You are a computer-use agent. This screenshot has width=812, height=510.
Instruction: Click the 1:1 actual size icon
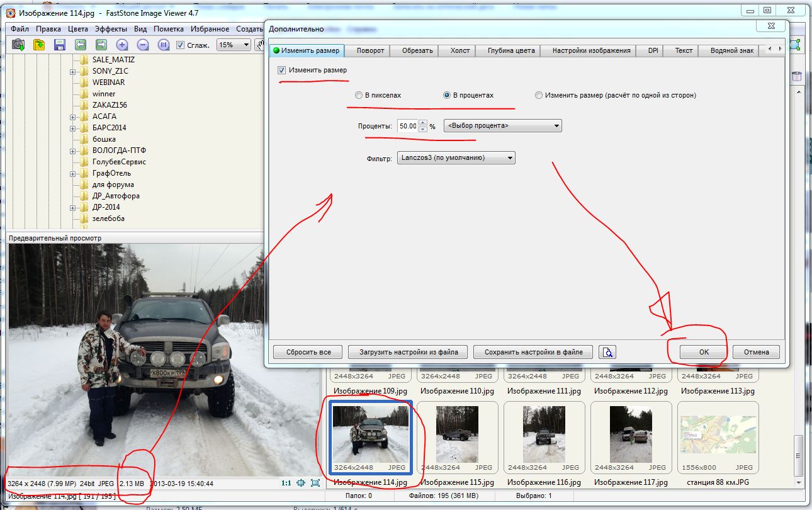286,484
